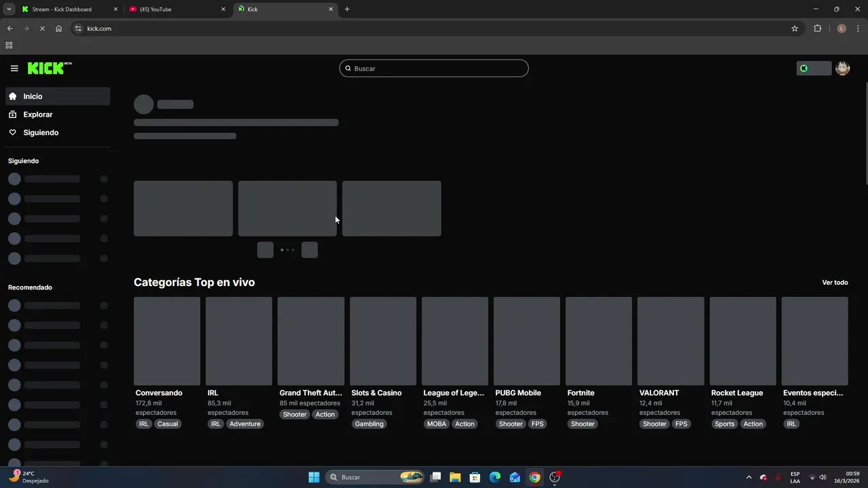Viewport: 868px width, 488px height.
Task: Click the Windows taskbar Buscar search box
Action: [375, 477]
